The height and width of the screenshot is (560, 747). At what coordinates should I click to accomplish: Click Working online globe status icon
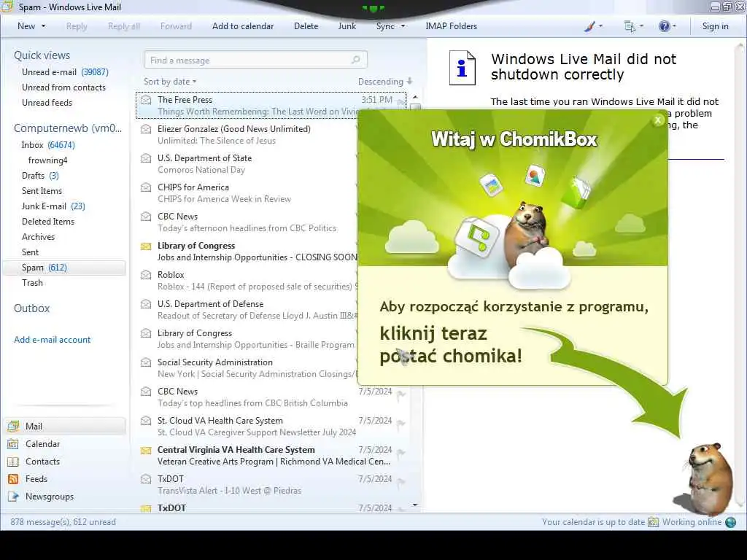730,522
